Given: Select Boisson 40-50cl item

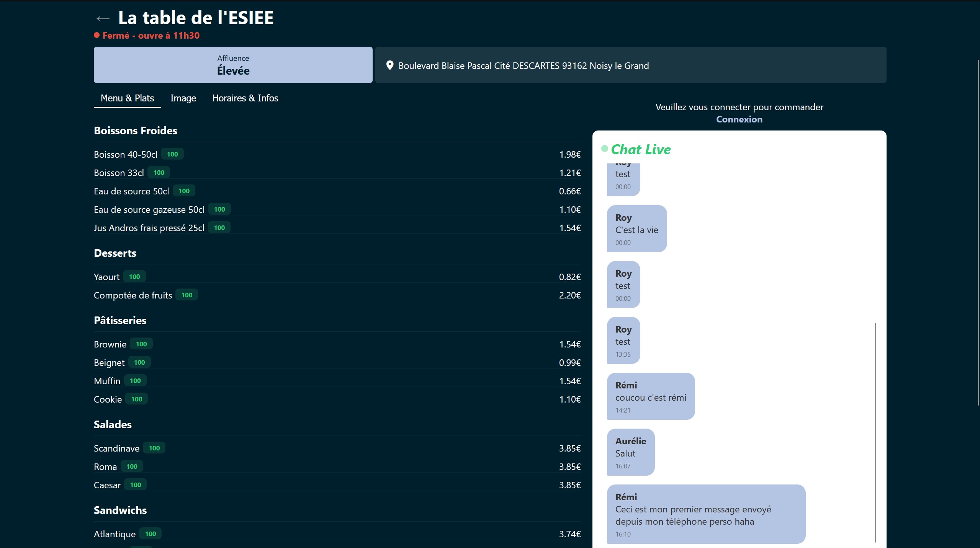Looking at the screenshot, I should point(337,154).
